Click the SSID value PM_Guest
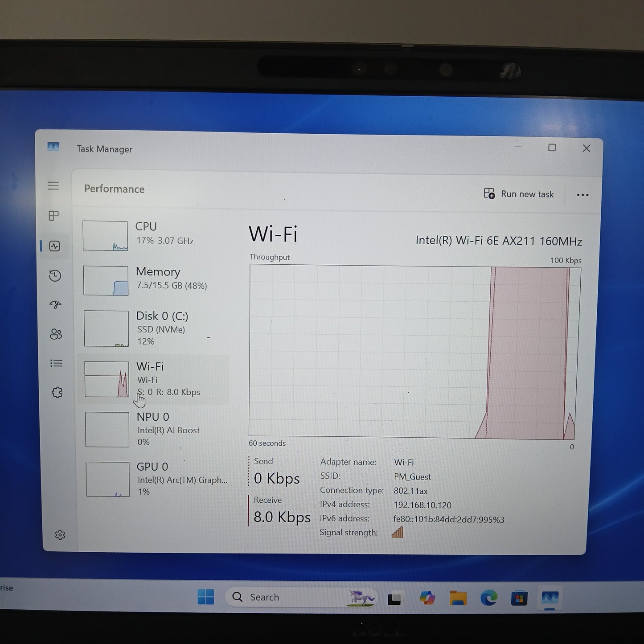This screenshot has width=644, height=644. [x=412, y=477]
